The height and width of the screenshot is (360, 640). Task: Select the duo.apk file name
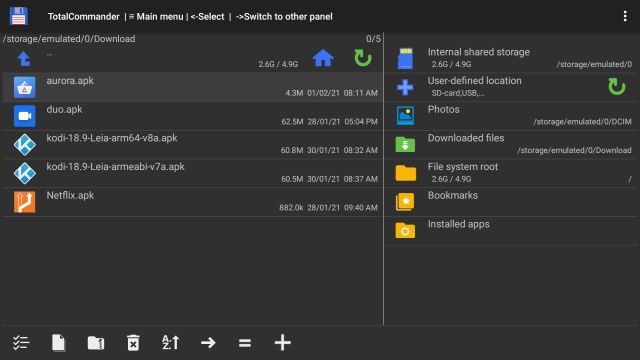pos(64,109)
